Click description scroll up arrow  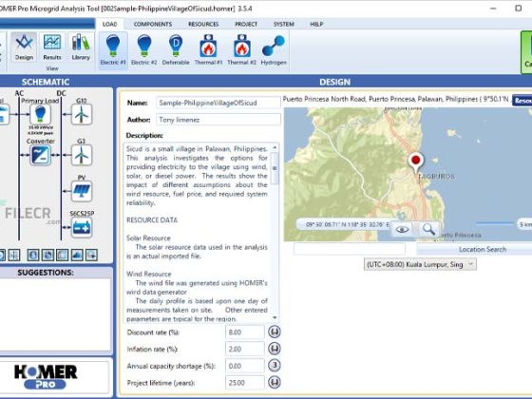click(x=275, y=147)
